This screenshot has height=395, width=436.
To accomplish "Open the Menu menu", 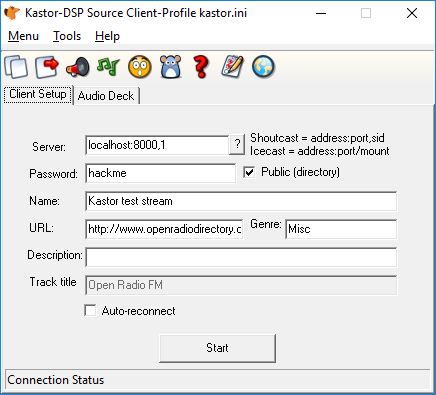I will (x=23, y=36).
